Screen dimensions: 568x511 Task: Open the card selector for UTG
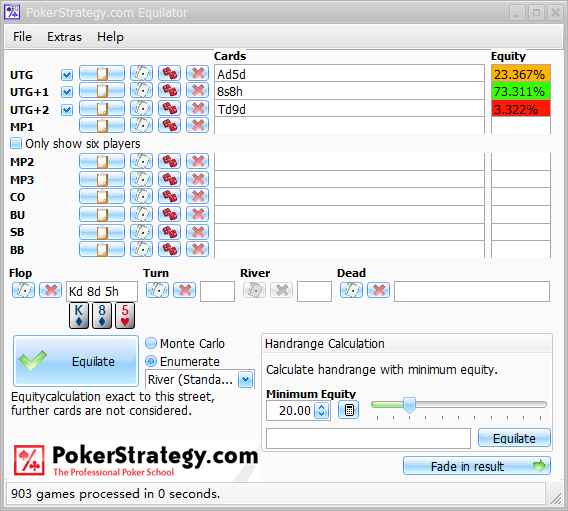[141, 73]
